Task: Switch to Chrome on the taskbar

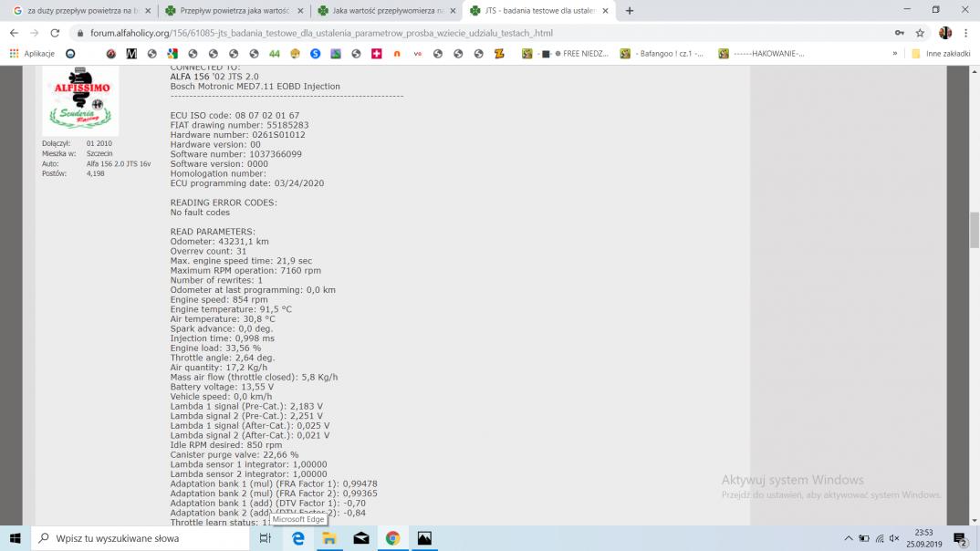Action: pos(392,538)
